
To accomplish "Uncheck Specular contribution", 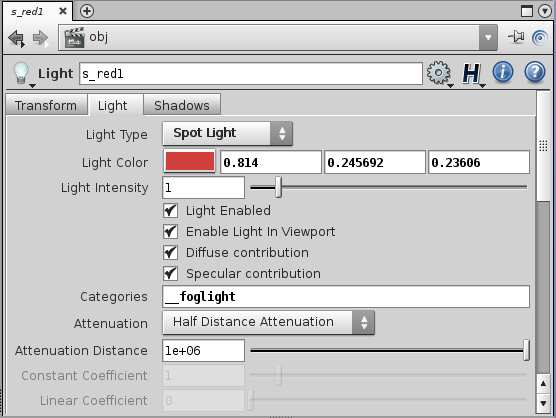I will point(171,274).
